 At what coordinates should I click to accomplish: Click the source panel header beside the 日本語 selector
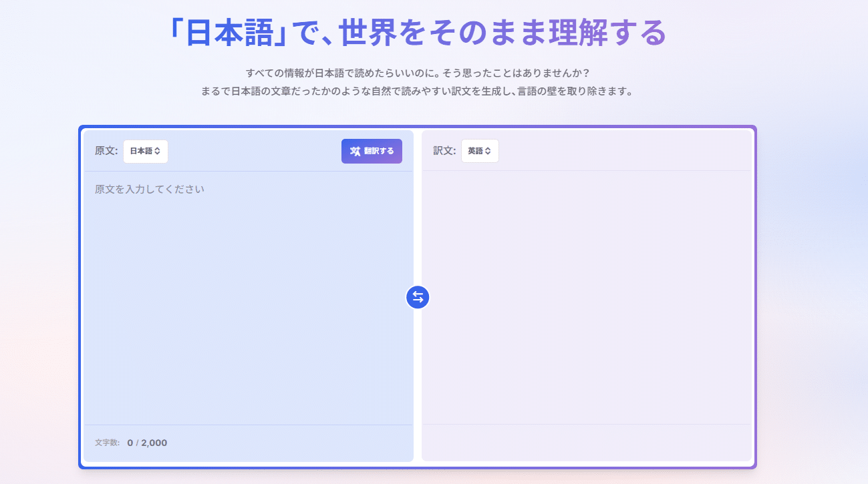254,151
